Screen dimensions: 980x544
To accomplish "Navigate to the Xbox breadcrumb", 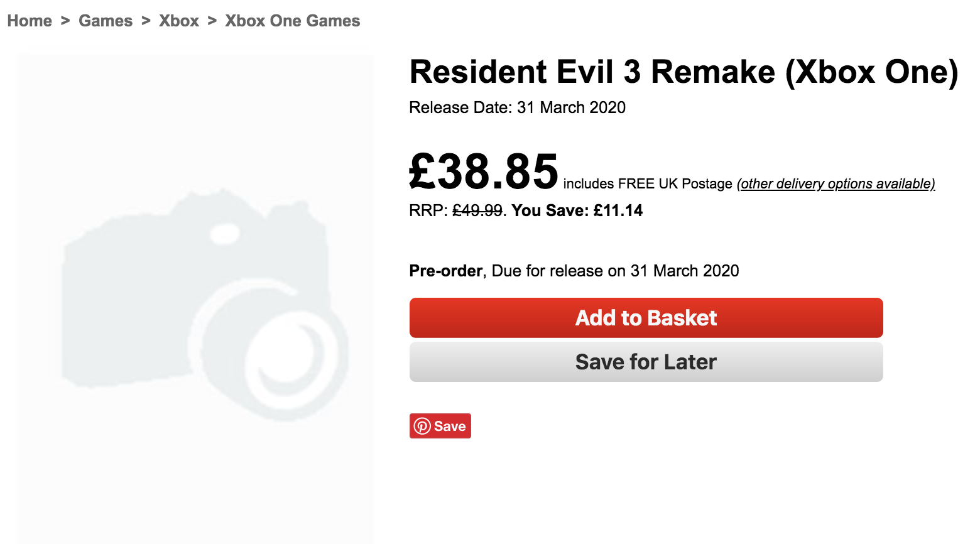I will point(179,21).
